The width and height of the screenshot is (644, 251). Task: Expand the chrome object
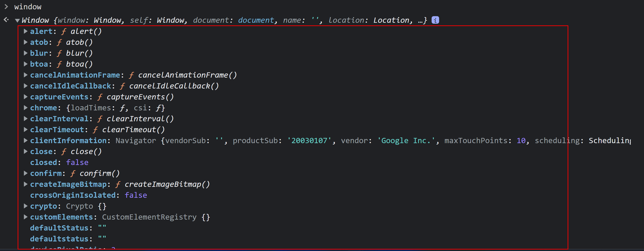click(25, 108)
